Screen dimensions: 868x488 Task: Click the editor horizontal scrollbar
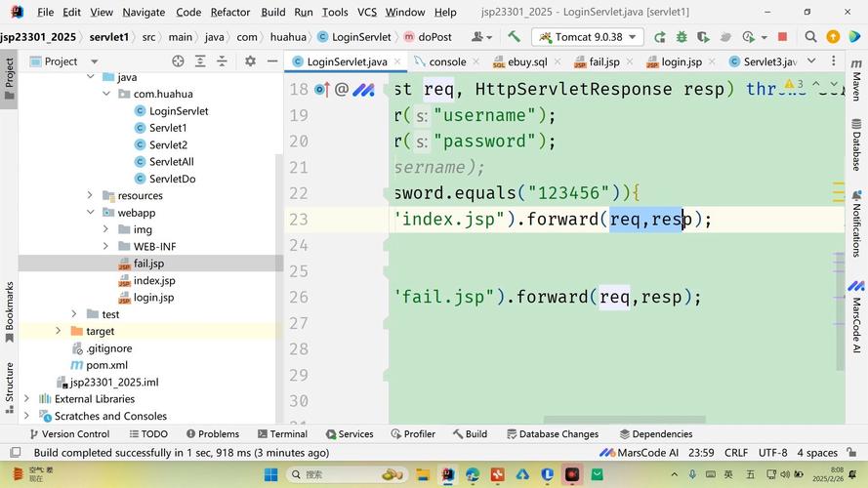tap(625, 421)
